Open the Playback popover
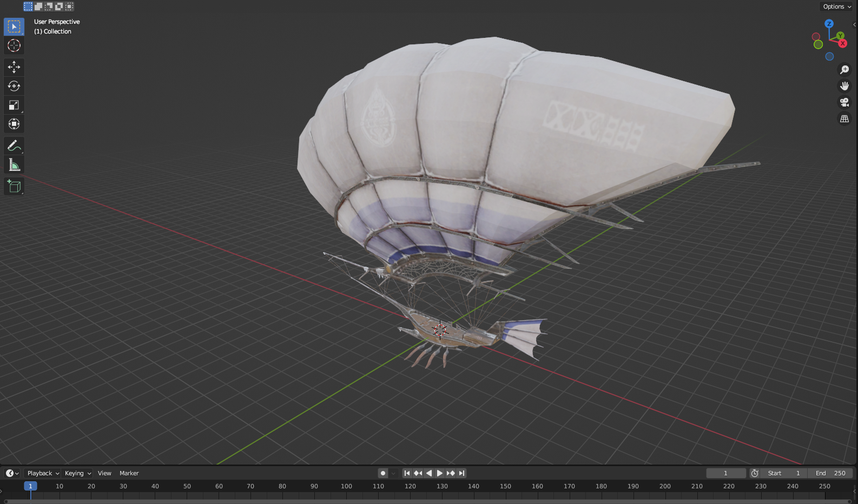858x504 pixels. [x=43, y=473]
